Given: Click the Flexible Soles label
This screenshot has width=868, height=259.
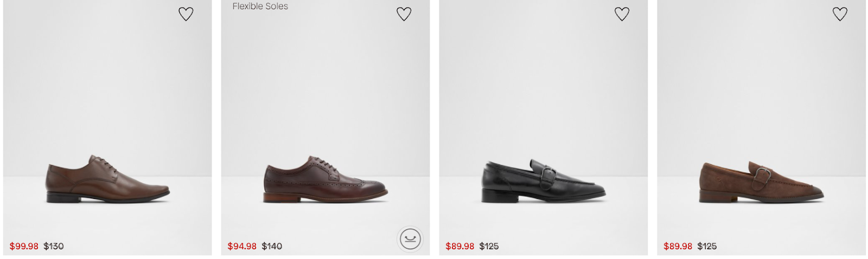Looking at the screenshot, I should click(x=260, y=7).
